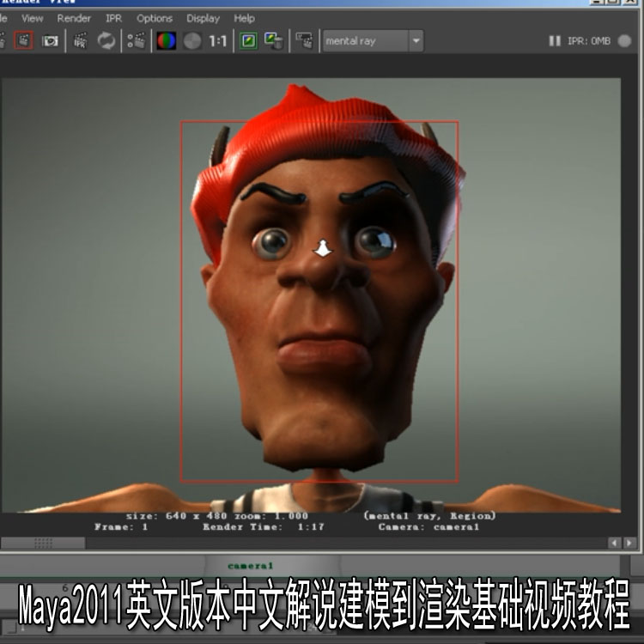Click the scroll right arrow

coord(629,543)
